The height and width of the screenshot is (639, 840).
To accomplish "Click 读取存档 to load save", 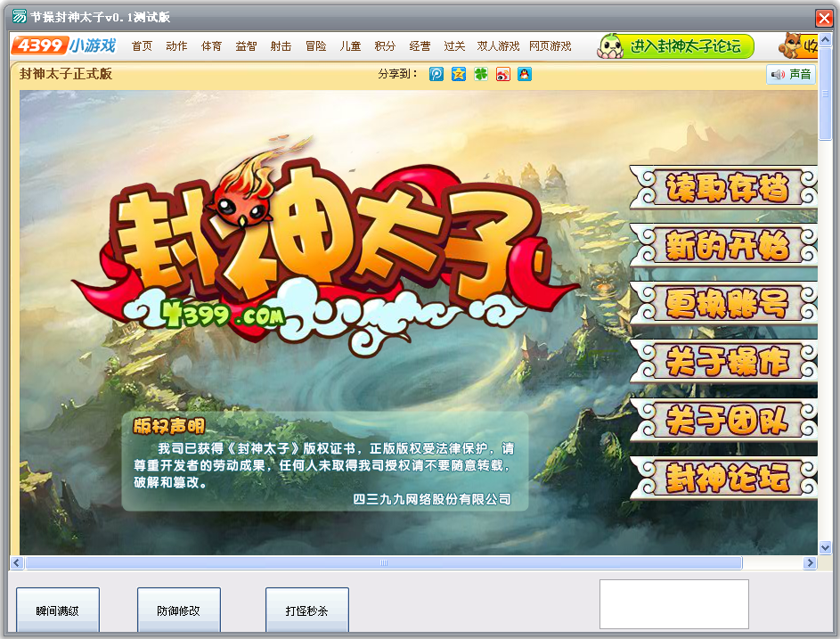I will [x=725, y=188].
